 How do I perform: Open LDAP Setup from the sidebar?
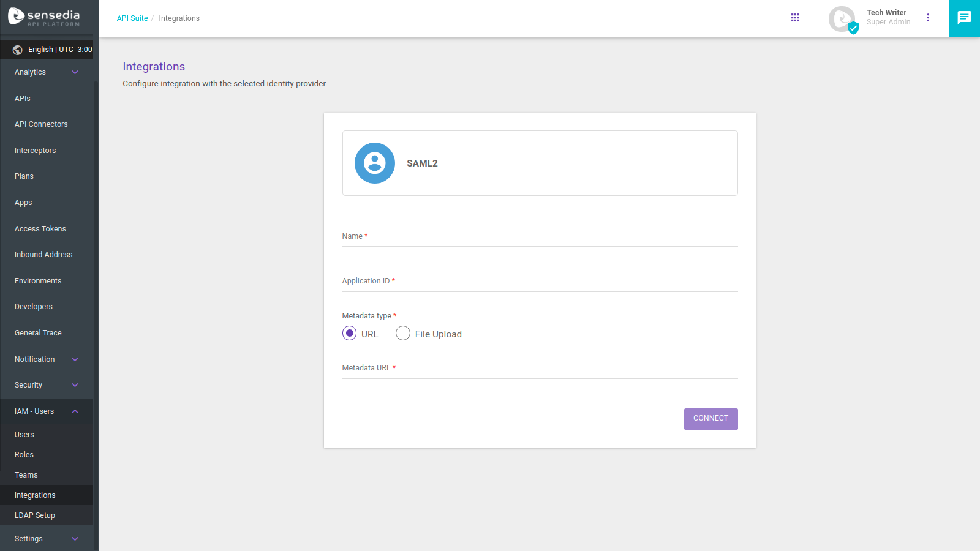(x=34, y=515)
